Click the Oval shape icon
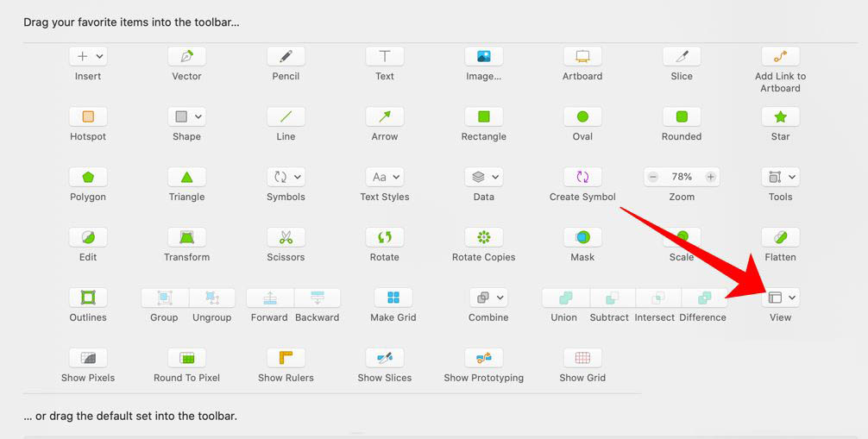Viewport: 868px width, 439px height. [x=582, y=116]
